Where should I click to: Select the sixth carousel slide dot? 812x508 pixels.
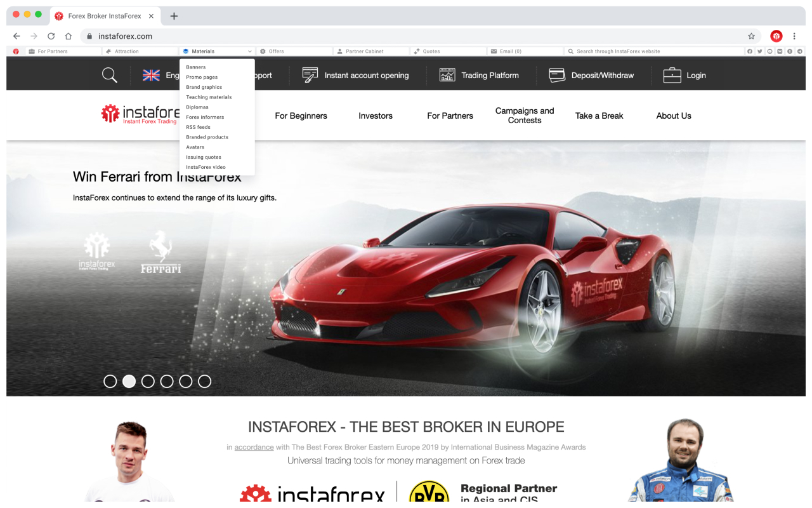(204, 381)
